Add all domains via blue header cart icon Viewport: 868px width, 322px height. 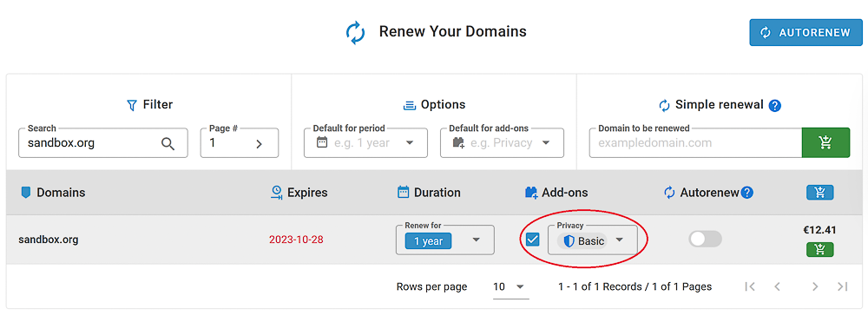tap(820, 193)
